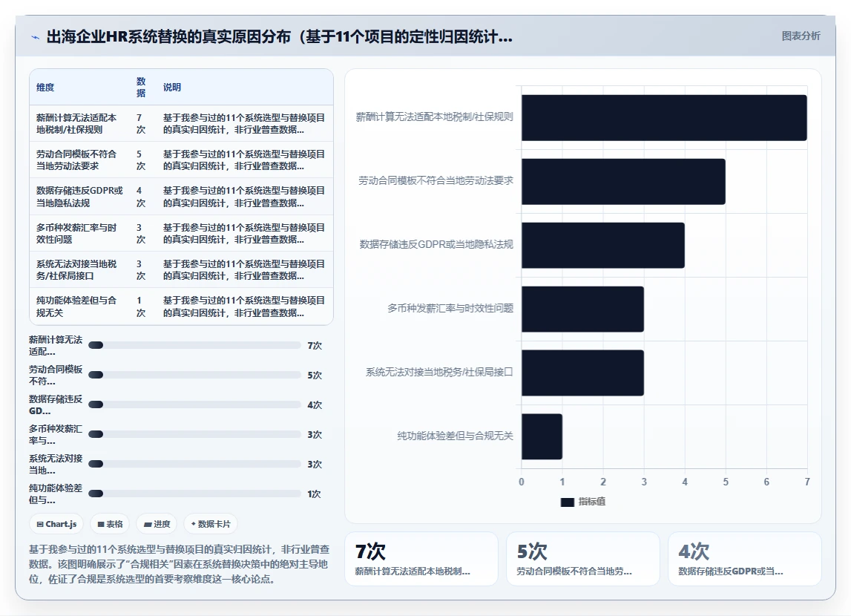Click the chart bar for 劳动合同模板不符合
Image resolution: width=851 pixels, height=616 pixels.
[623, 182]
